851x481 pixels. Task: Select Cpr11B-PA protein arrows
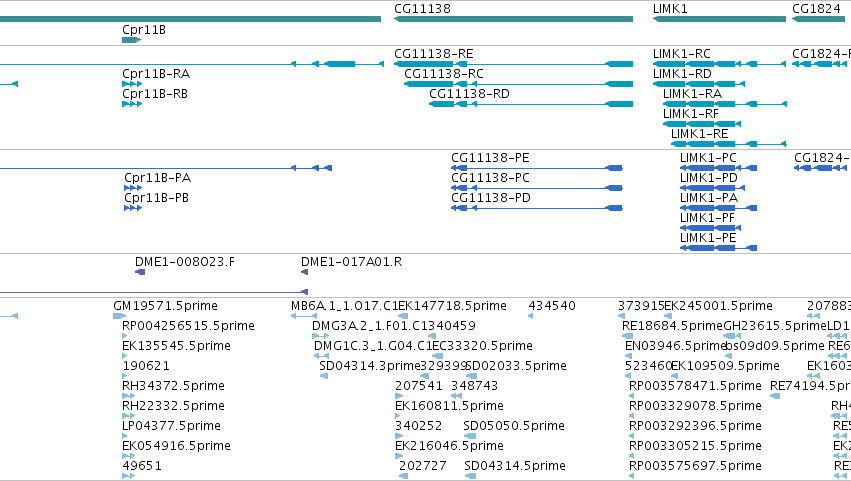coord(133,188)
